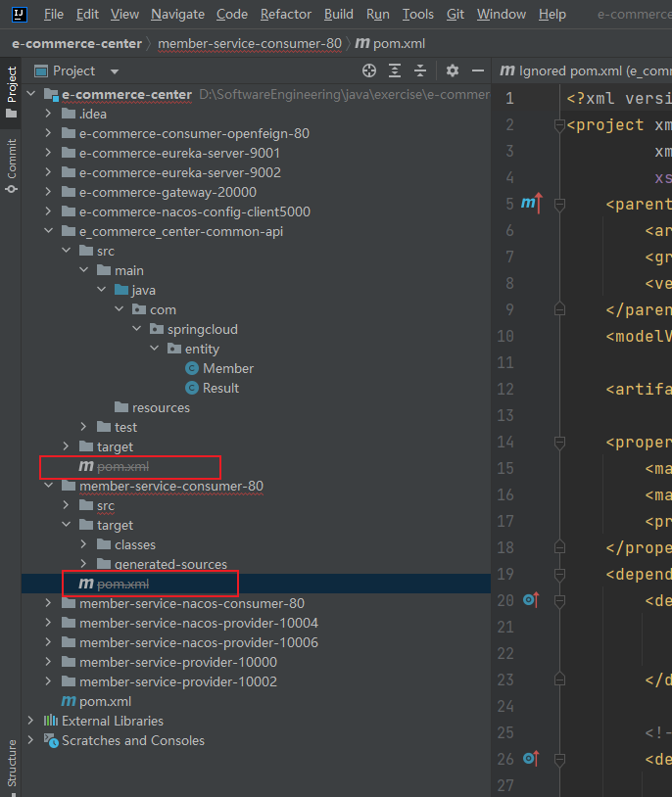Expand member-service-provider-10000 module
Viewport: 672px width, 797px height.
click(48, 661)
